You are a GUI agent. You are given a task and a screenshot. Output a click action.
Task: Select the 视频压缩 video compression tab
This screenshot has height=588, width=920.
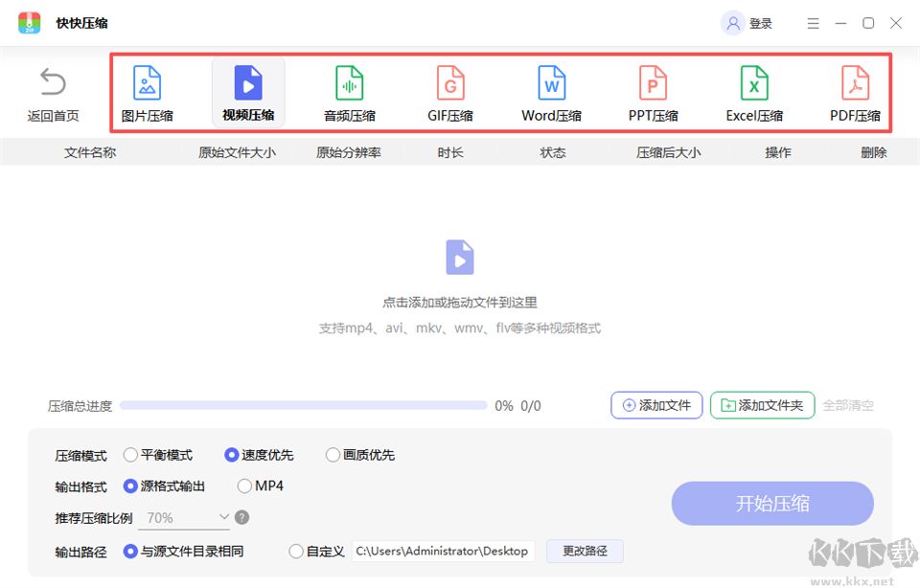(x=247, y=92)
